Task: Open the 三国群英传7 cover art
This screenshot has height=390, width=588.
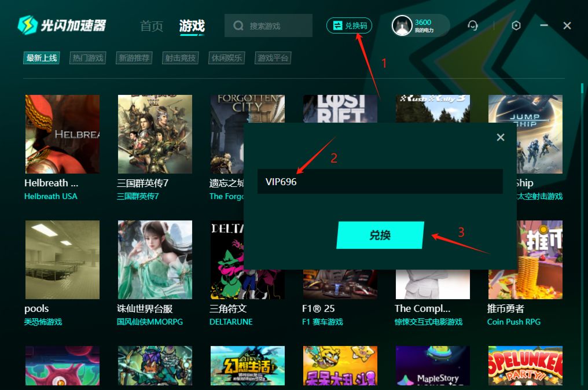Action: [x=155, y=134]
